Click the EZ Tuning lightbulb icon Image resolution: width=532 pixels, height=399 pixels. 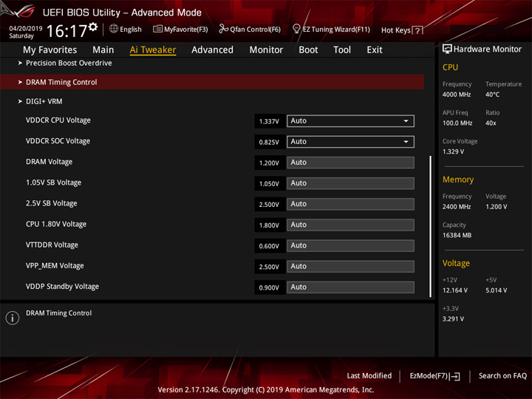click(x=296, y=29)
